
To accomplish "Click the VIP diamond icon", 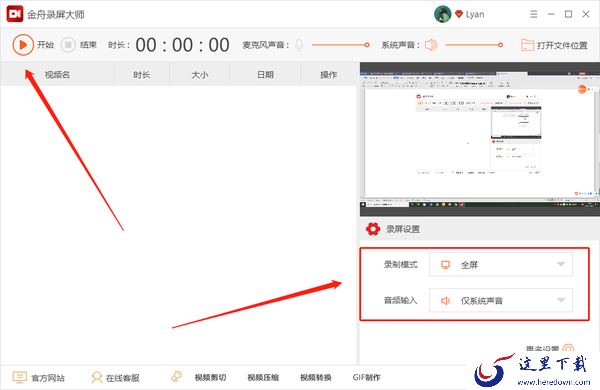I will click(x=459, y=14).
